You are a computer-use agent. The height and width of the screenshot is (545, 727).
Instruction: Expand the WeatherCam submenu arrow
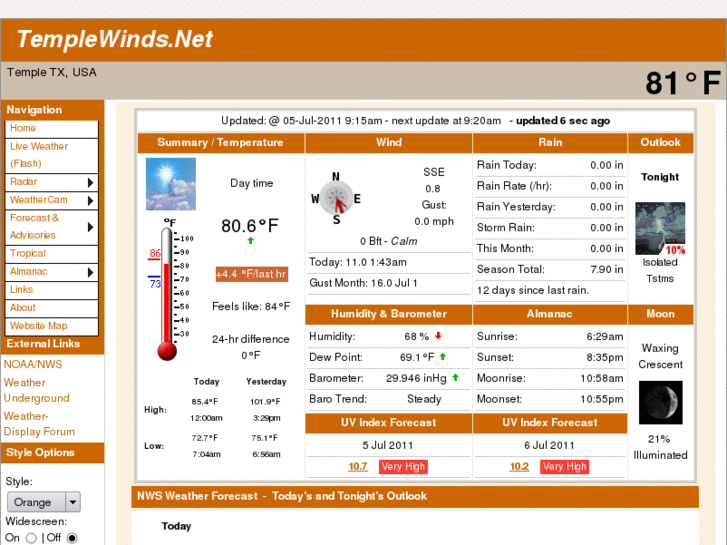(x=90, y=200)
